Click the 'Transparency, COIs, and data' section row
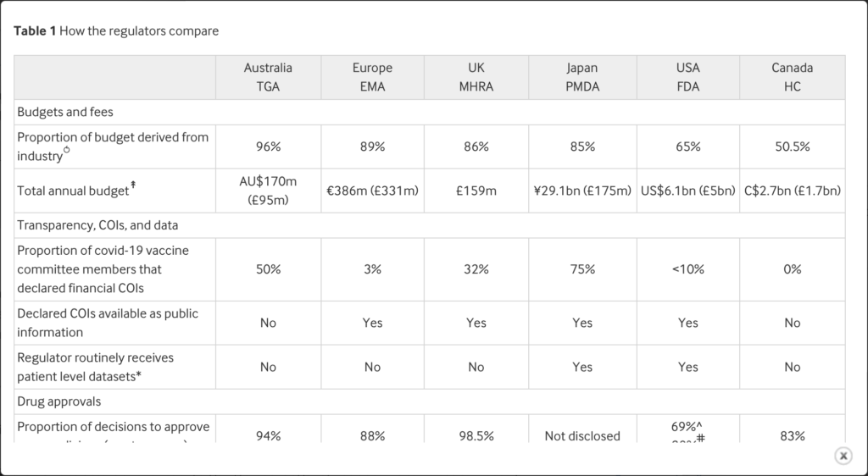The height and width of the screenshot is (476, 868). pos(97,225)
